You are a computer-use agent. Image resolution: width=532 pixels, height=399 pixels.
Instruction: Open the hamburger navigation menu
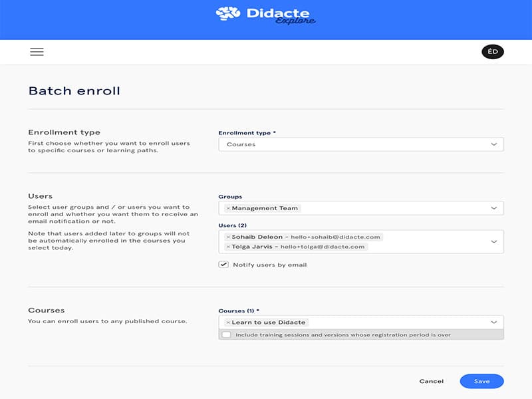[x=37, y=52]
